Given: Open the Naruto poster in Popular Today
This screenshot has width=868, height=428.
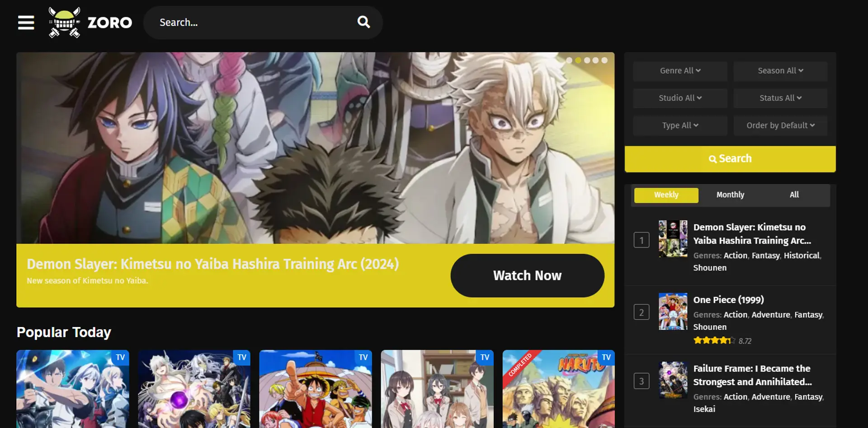Looking at the screenshot, I should point(558,389).
